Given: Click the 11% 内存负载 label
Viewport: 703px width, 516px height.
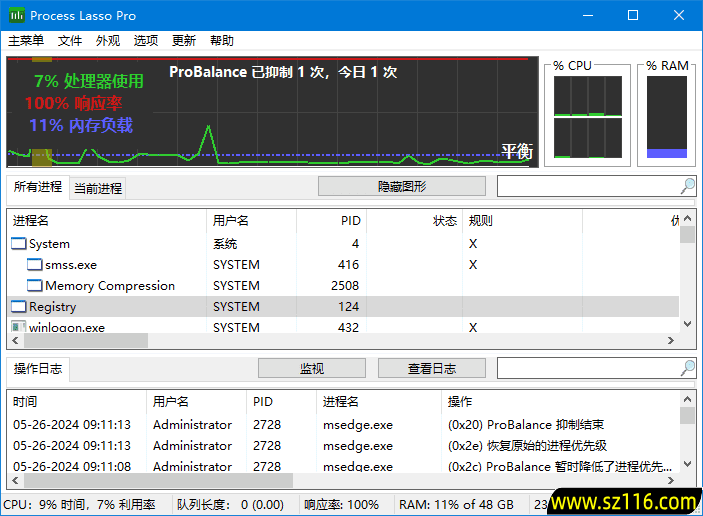Looking at the screenshot, I should 81,125.
